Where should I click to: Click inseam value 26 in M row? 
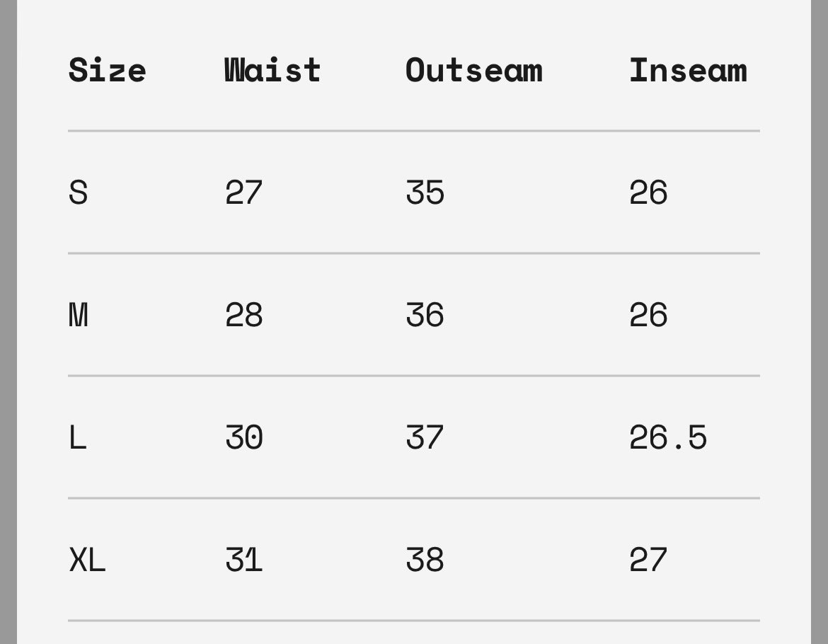[x=648, y=315]
